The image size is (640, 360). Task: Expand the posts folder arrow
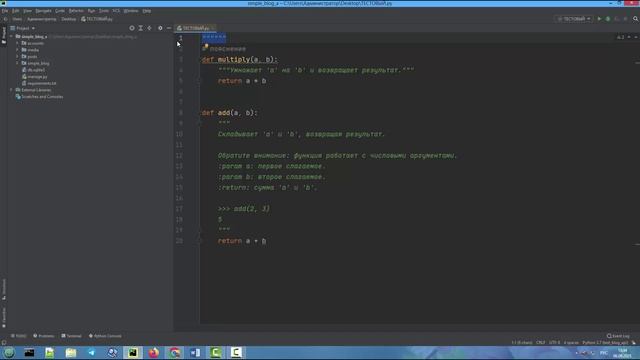(x=18, y=56)
